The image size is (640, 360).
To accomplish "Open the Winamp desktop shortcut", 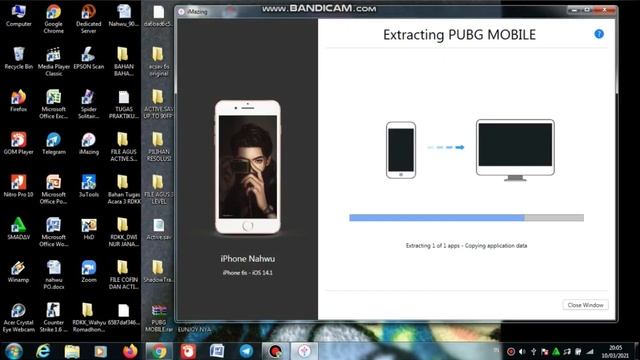I will coord(19,272).
